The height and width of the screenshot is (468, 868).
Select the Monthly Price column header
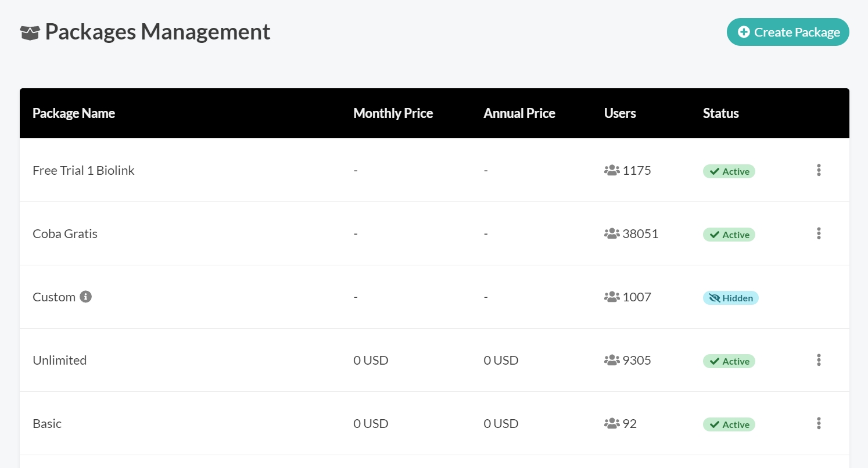393,113
